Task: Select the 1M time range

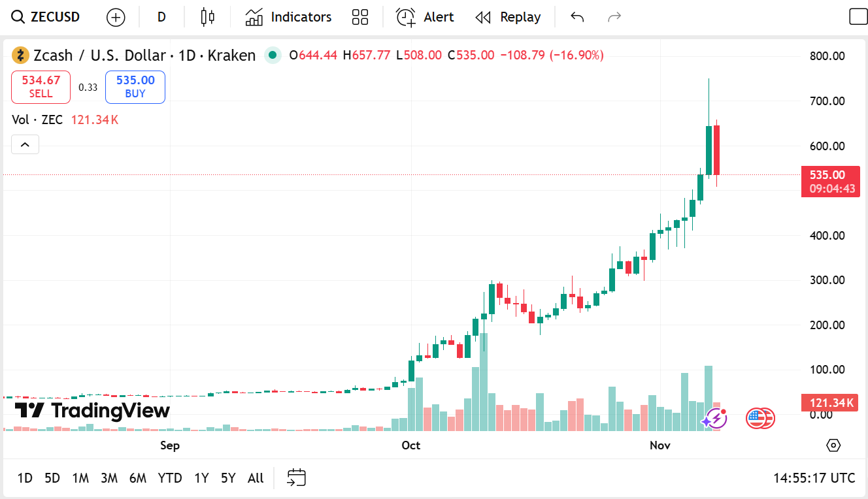Action: pos(80,478)
